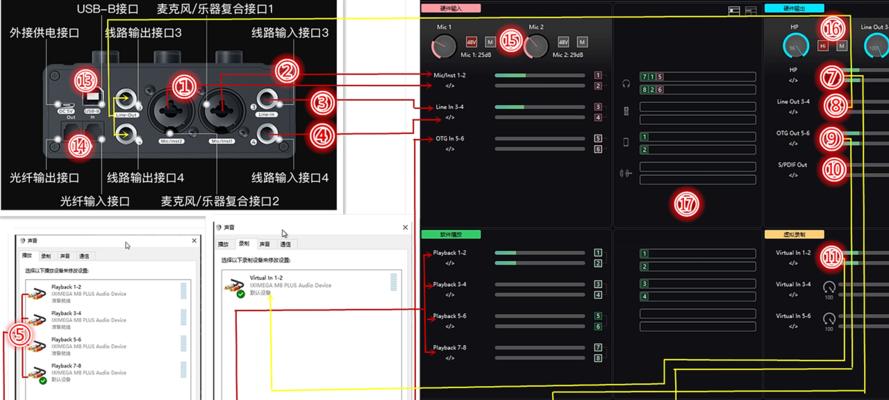Click the </> link icon under Virtual In 1-2
Viewport: 889px width, 400px height.
(x=793, y=263)
